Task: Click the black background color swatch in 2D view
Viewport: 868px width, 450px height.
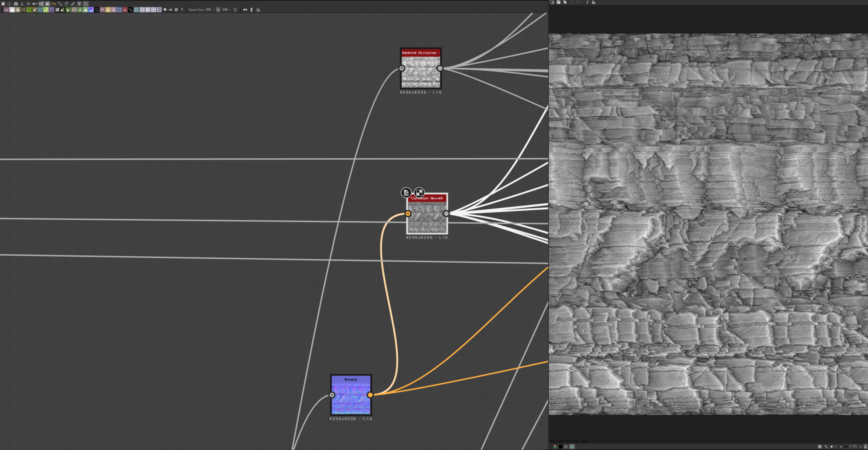Action: 561,447
